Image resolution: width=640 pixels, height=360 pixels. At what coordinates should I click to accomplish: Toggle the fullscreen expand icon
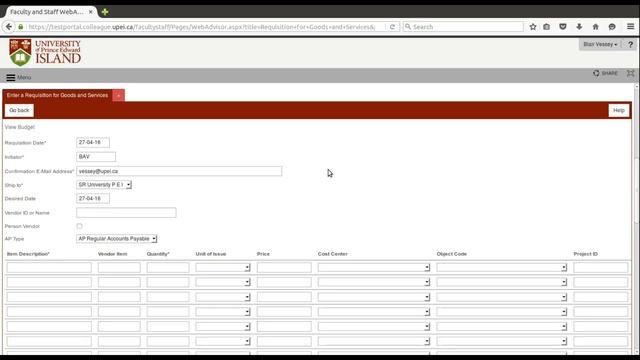(x=631, y=73)
